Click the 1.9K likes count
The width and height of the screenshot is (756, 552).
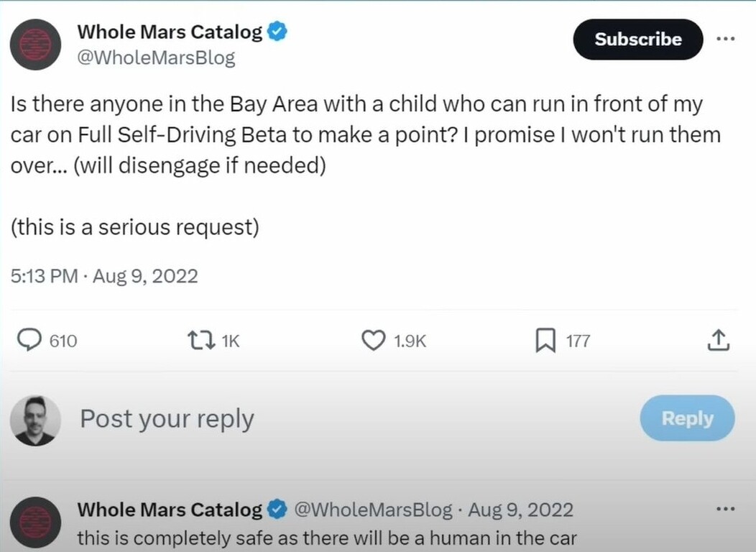[x=410, y=341]
